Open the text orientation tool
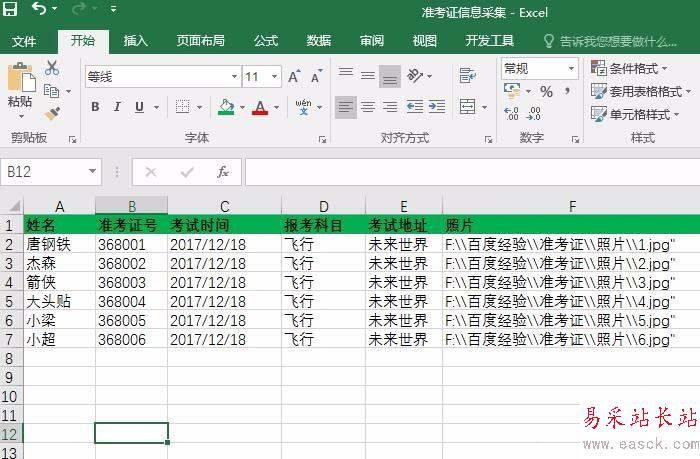This screenshot has width=700, height=459. pyautogui.click(x=415, y=76)
